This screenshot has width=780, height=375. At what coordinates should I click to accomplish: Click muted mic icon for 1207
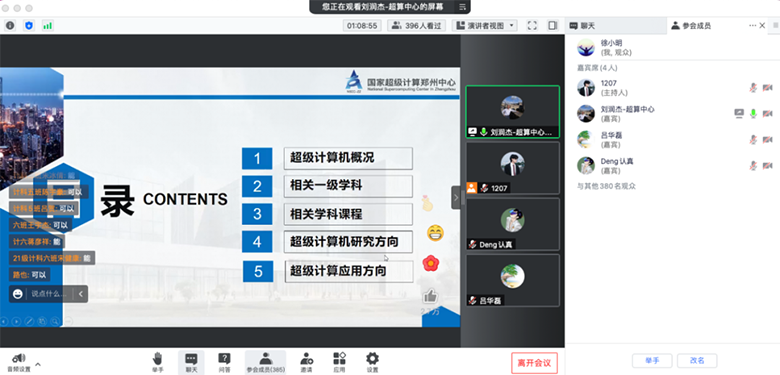[x=753, y=88]
